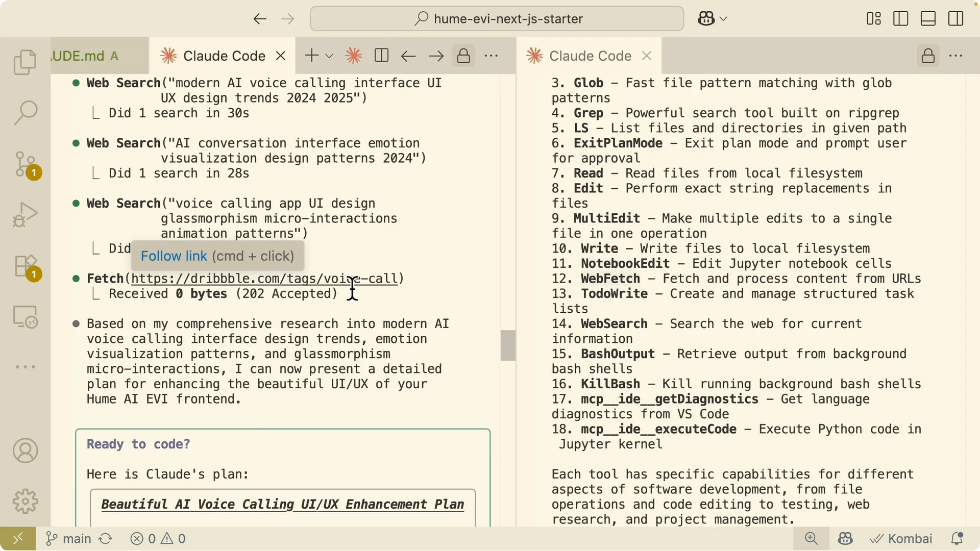The image size is (980, 551).
Task: Navigate to previous editor location arrow
Action: pos(408,56)
